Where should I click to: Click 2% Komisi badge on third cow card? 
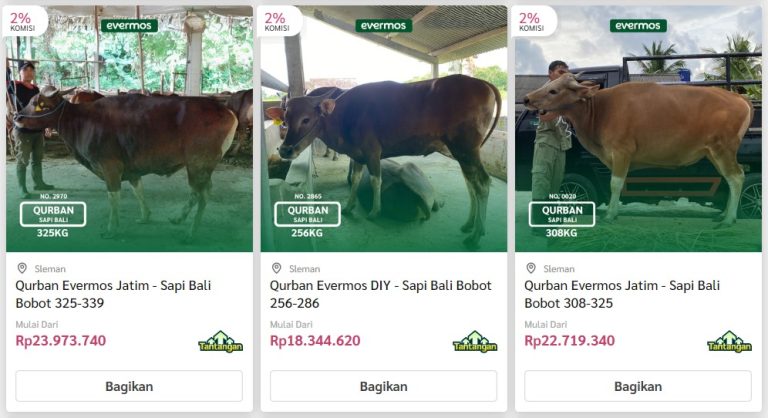click(x=531, y=21)
